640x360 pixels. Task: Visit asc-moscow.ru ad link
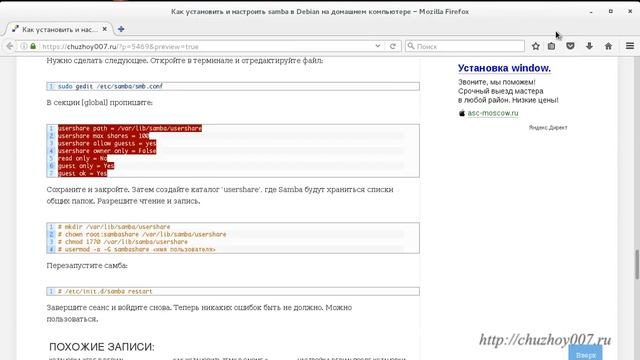coord(493,113)
